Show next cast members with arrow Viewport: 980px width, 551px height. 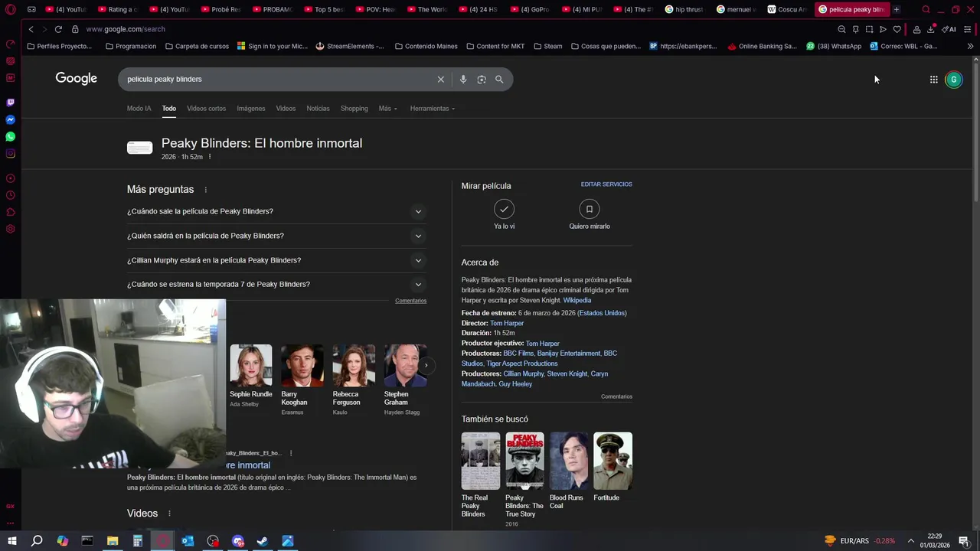pos(426,366)
